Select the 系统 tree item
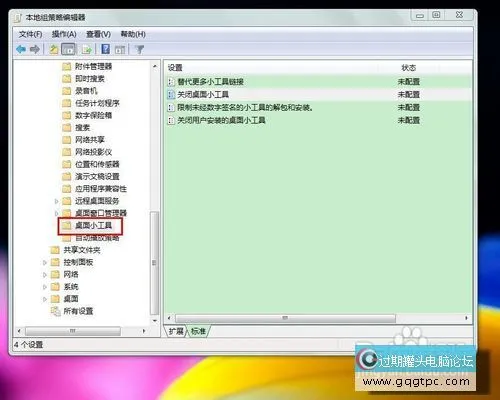This screenshot has height=400, width=500. [64, 287]
